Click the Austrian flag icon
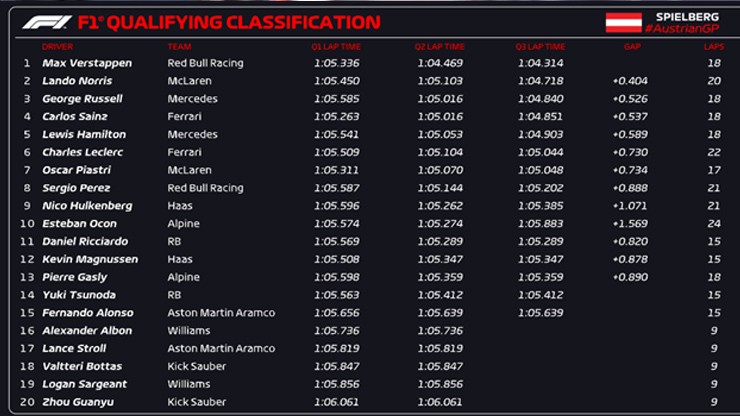This screenshot has width=740, height=416. pyautogui.click(x=623, y=22)
